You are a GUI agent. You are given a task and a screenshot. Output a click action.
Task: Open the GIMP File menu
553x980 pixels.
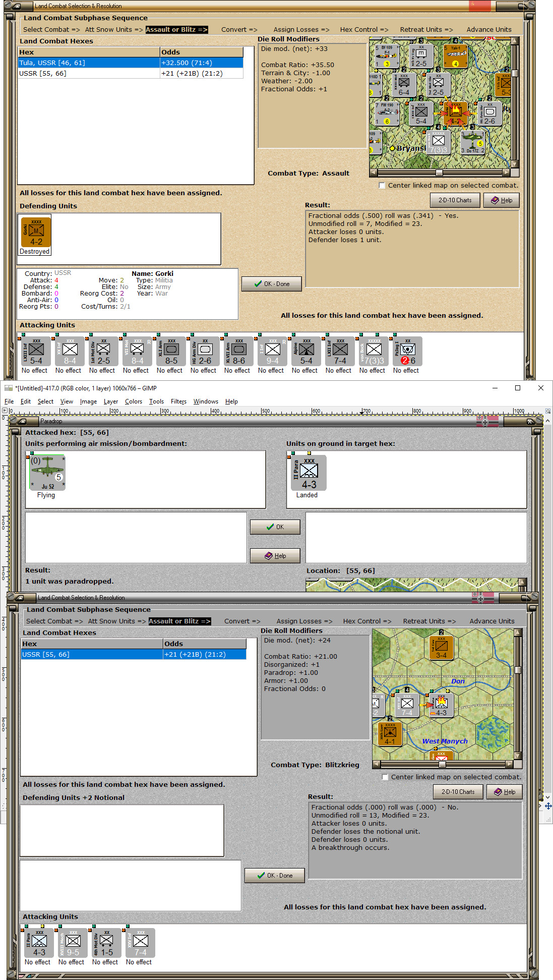(9, 401)
